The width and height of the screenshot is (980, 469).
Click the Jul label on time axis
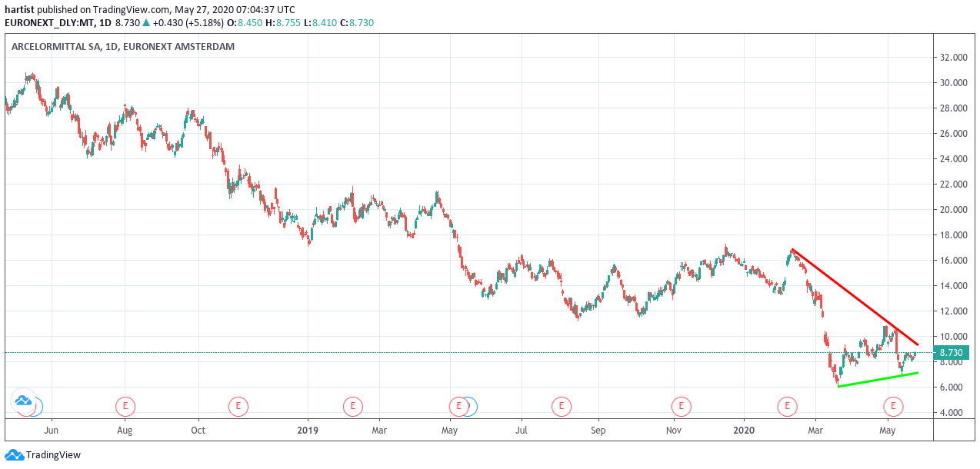point(522,431)
